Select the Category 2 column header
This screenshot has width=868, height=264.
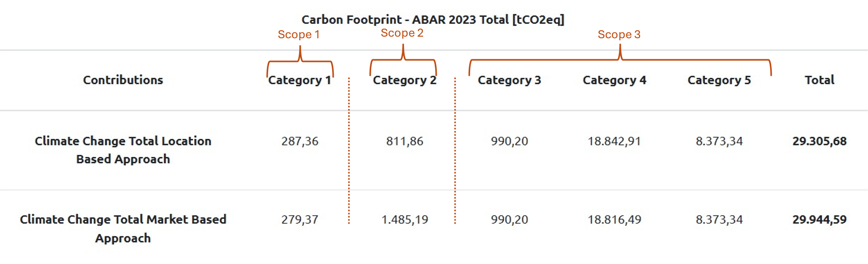[405, 80]
